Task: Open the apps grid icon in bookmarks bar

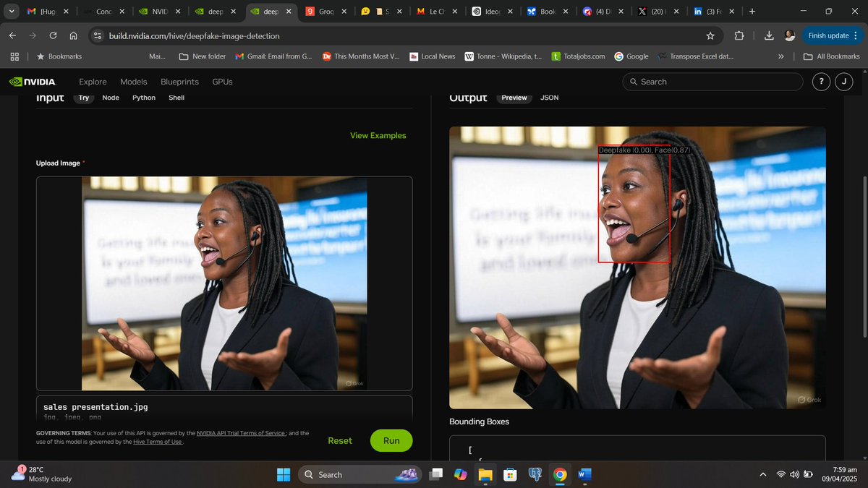Action: tap(14, 56)
